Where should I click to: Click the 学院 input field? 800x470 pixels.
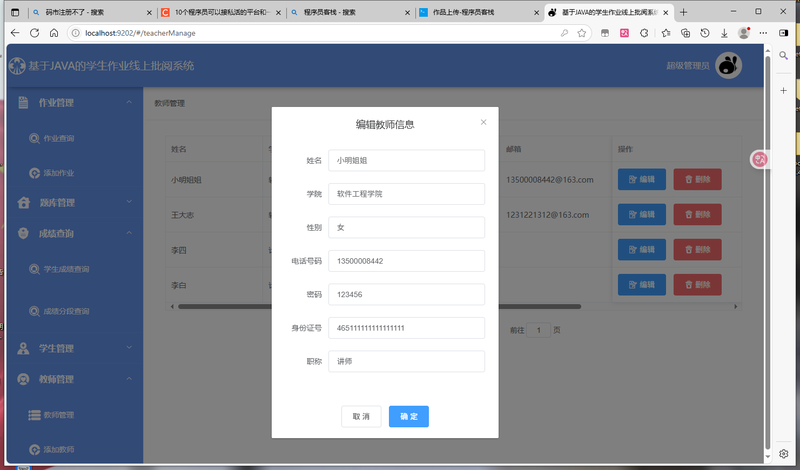(406, 194)
